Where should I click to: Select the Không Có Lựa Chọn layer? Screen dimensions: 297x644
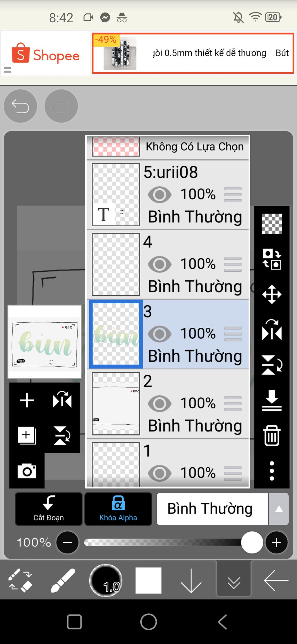click(168, 147)
